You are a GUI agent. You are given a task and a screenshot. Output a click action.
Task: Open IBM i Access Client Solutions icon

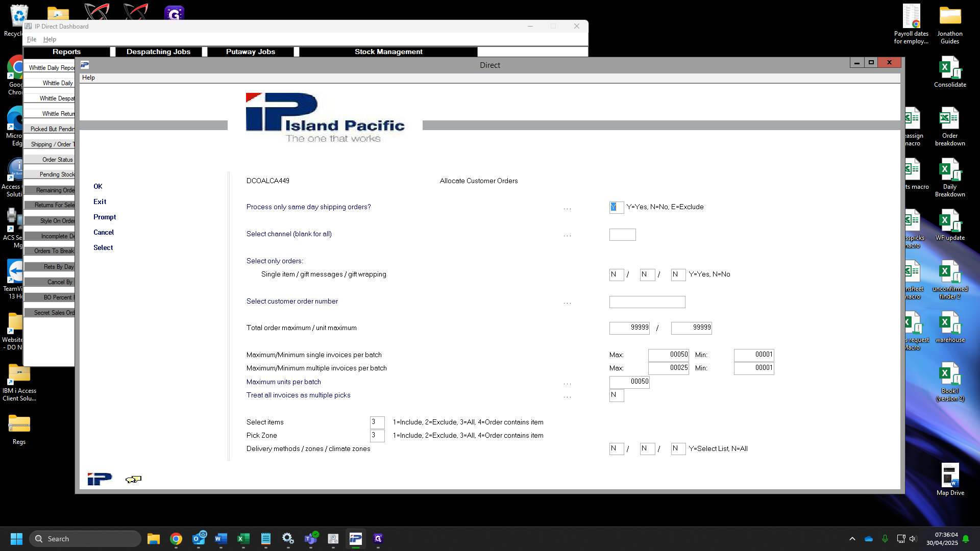(x=19, y=382)
